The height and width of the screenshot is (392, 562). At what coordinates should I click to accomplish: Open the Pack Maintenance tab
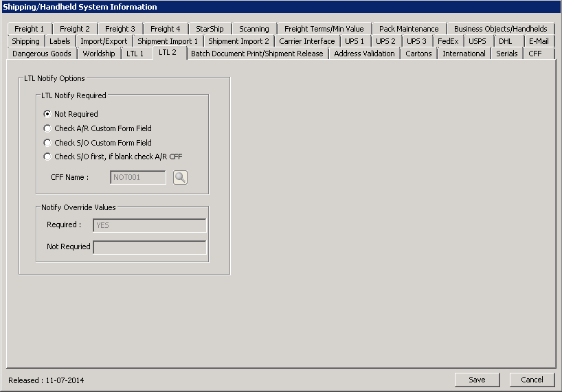[409, 29]
